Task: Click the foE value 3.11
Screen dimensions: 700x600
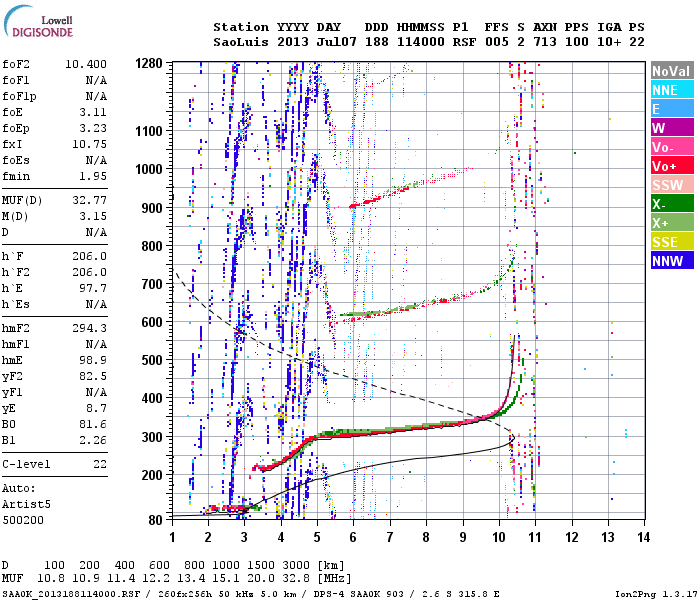Action: click(x=93, y=112)
